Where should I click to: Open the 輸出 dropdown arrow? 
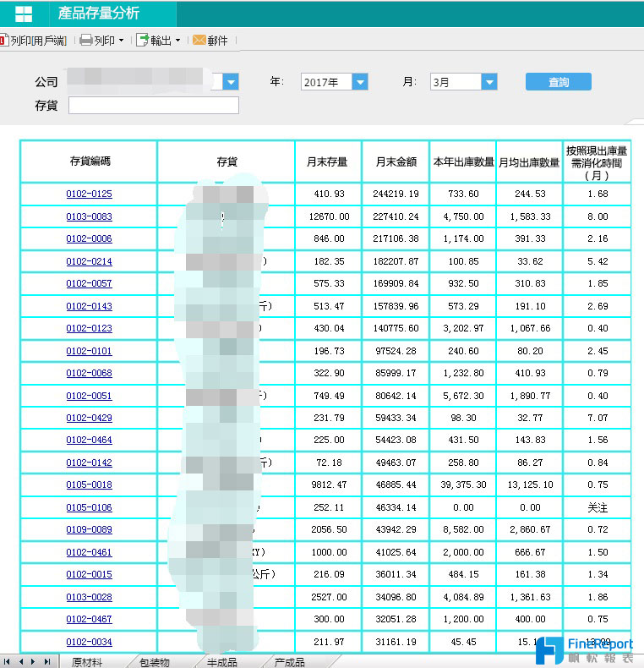177,41
